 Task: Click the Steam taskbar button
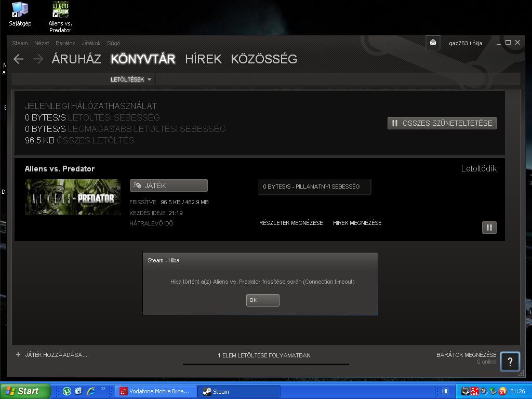tap(239, 391)
